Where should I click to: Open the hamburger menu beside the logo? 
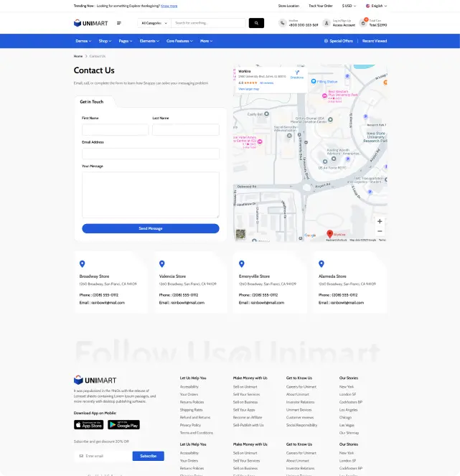point(119,23)
